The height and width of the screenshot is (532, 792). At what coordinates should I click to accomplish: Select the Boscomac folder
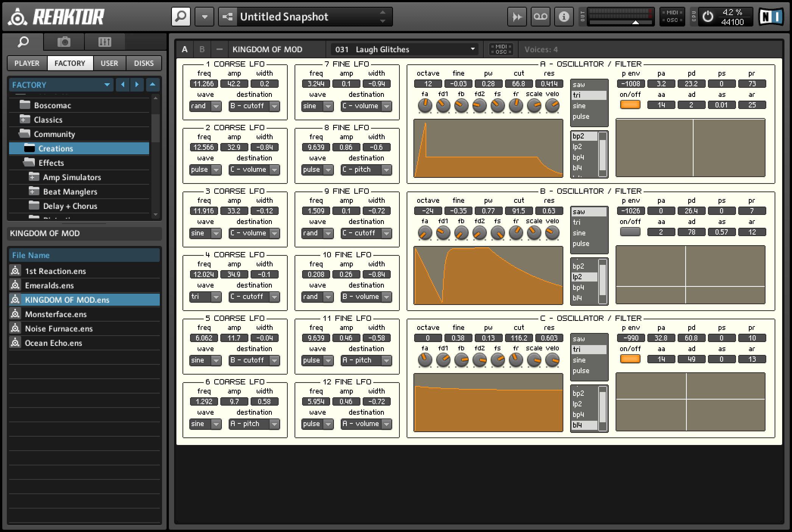(79, 105)
